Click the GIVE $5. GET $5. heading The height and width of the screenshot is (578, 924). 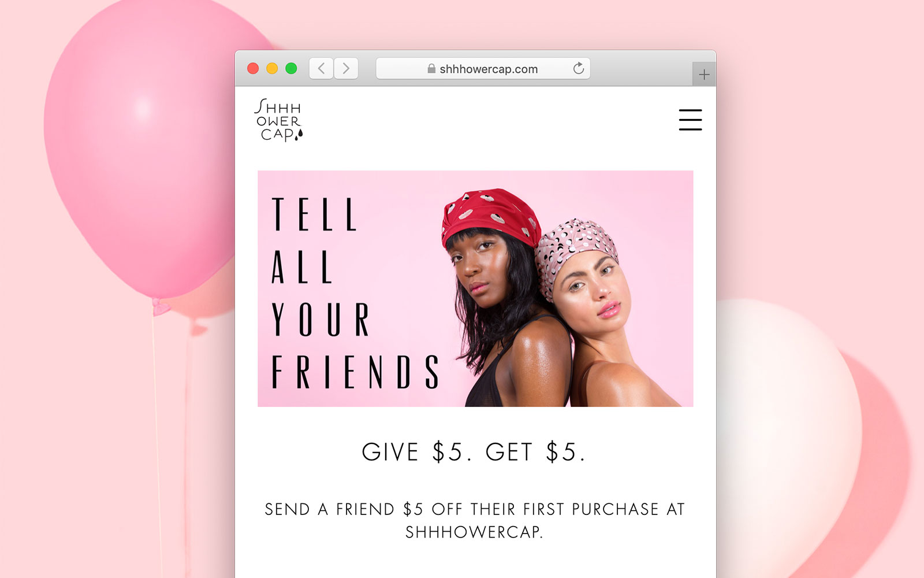(474, 452)
